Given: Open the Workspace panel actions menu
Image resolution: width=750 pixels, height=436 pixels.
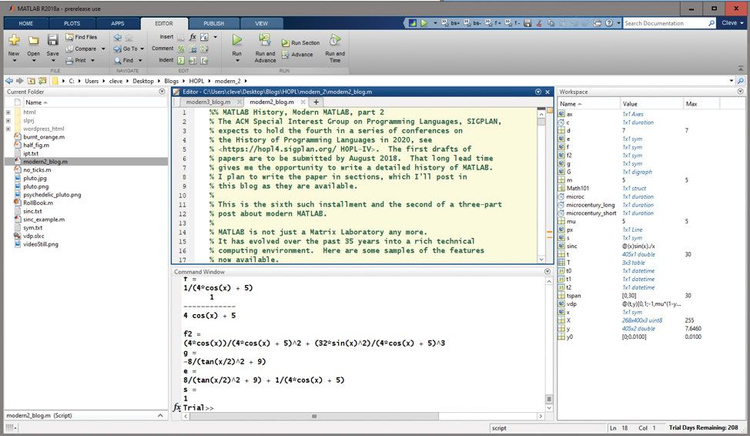Looking at the screenshot, I should point(740,91).
